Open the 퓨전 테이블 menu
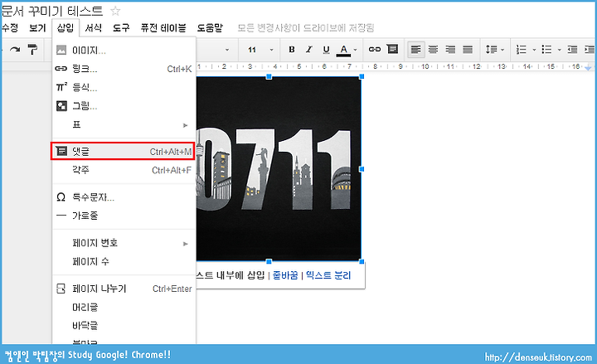 point(163,28)
